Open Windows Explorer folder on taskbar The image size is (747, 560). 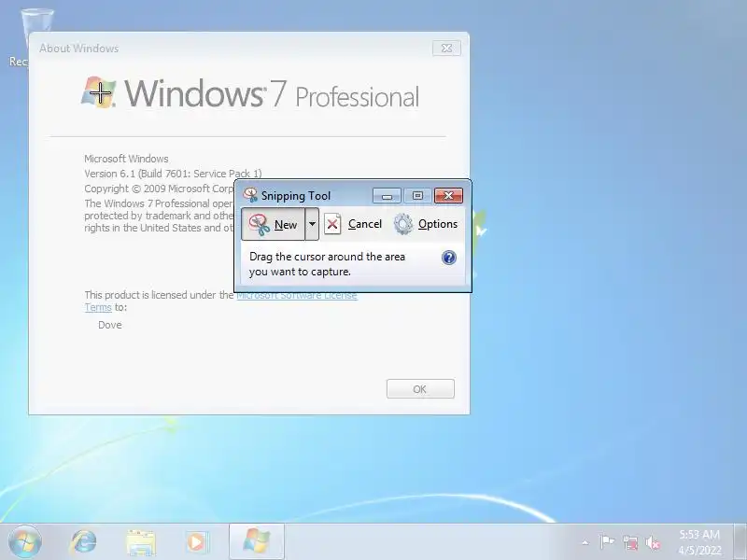click(x=141, y=542)
